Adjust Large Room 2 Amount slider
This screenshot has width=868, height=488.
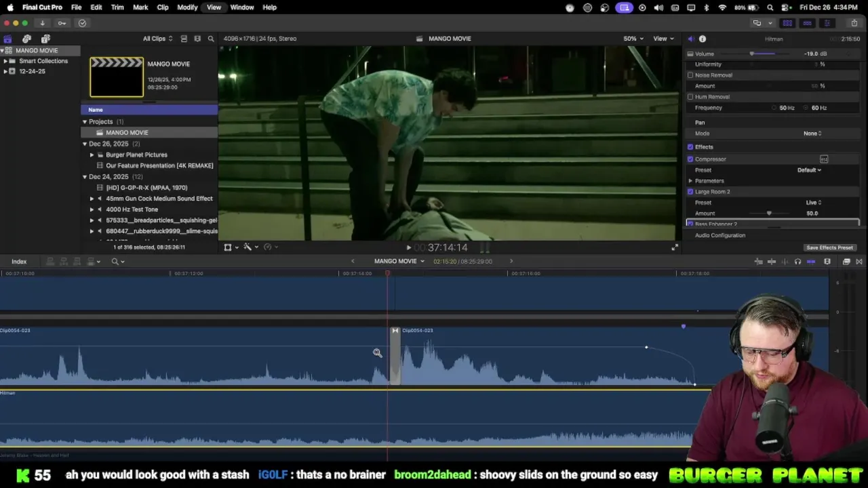point(768,213)
